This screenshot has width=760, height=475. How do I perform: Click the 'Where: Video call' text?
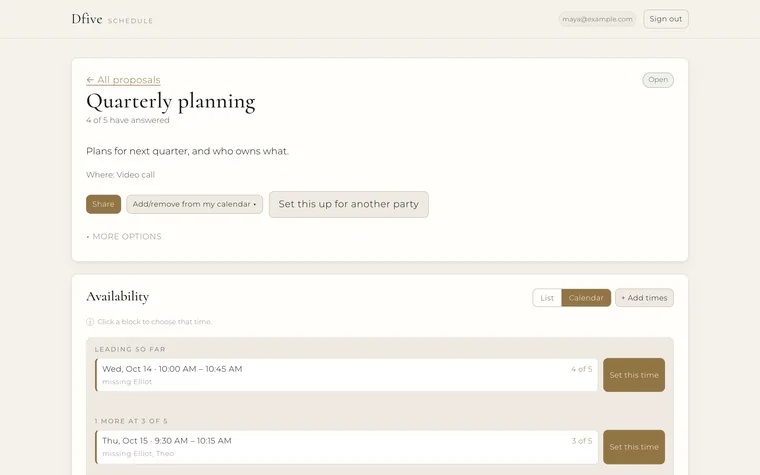click(121, 175)
